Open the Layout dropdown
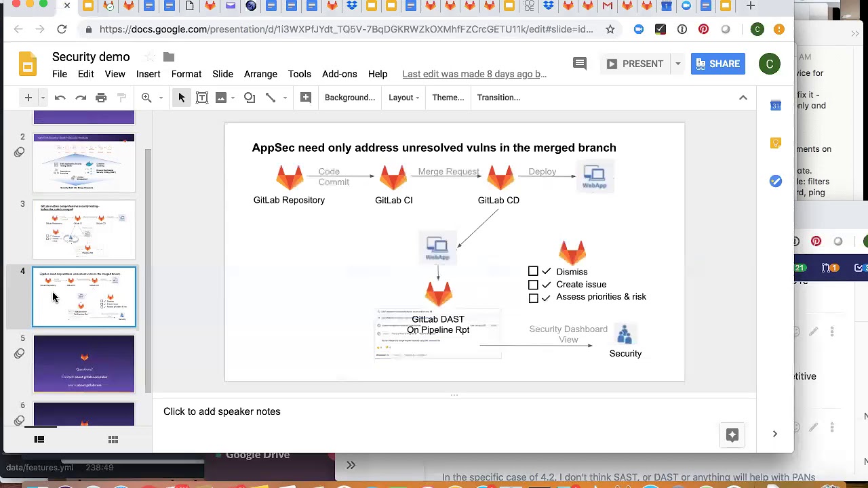 [x=403, y=98]
